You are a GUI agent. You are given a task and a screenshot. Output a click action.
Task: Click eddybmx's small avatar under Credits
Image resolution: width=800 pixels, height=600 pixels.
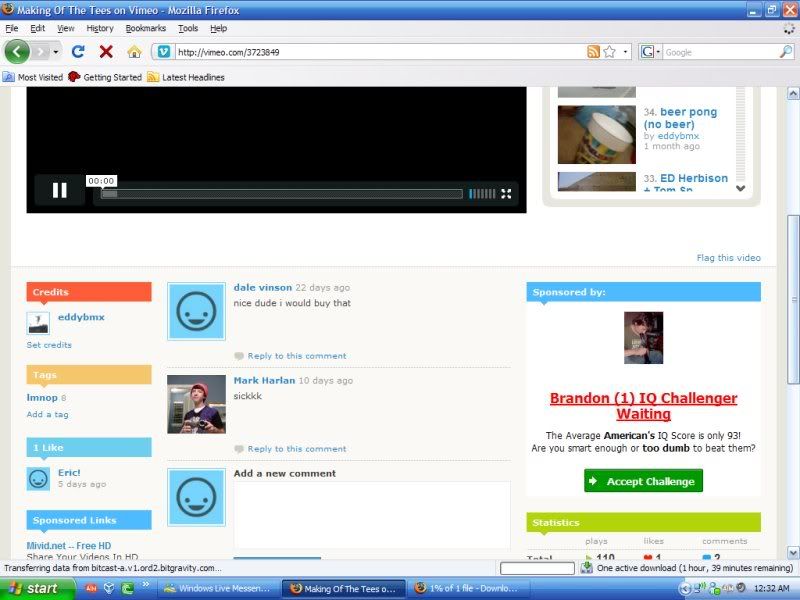click(38, 322)
